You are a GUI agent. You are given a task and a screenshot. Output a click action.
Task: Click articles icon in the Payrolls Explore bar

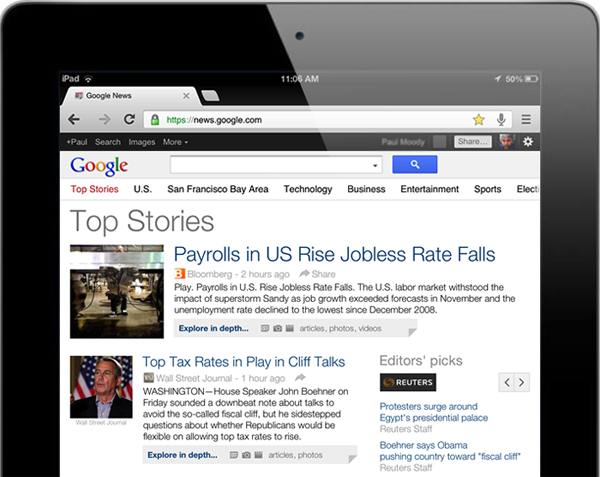pyautogui.click(x=265, y=328)
